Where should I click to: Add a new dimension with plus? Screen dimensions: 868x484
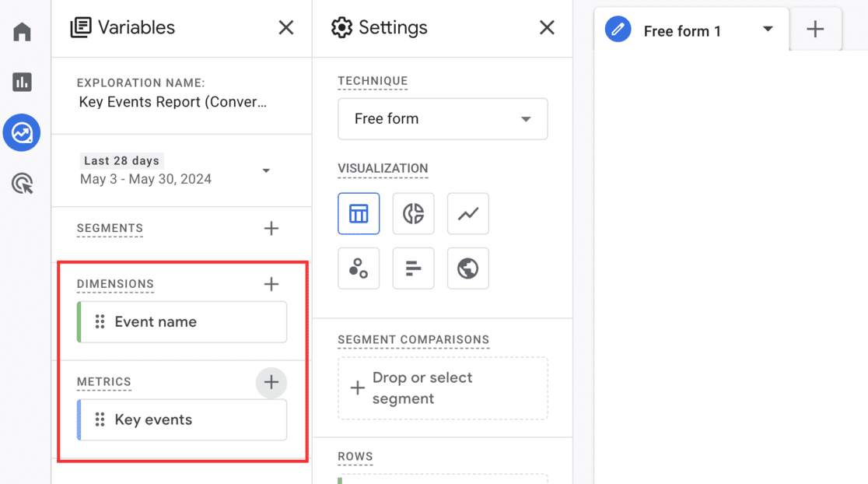(x=271, y=284)
